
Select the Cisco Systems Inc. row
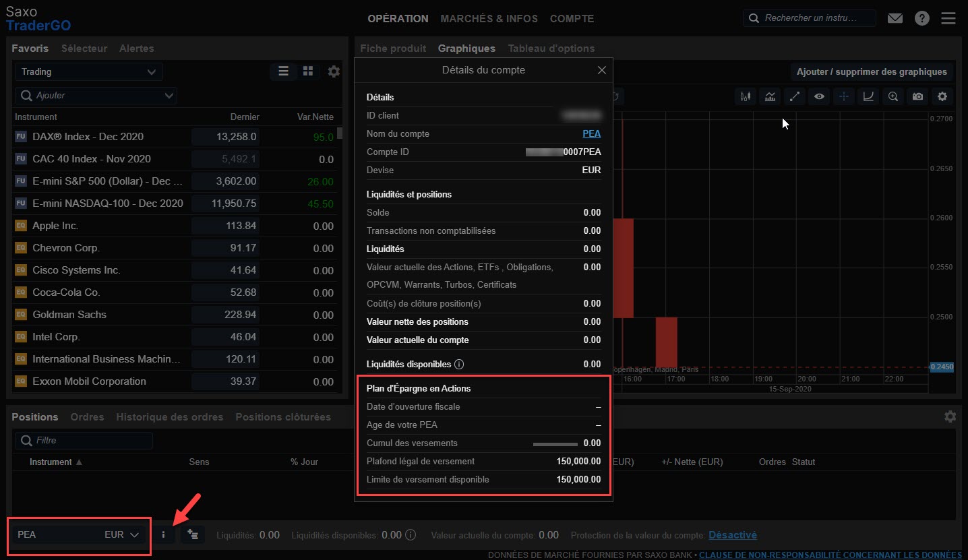(x=175, y=270)
